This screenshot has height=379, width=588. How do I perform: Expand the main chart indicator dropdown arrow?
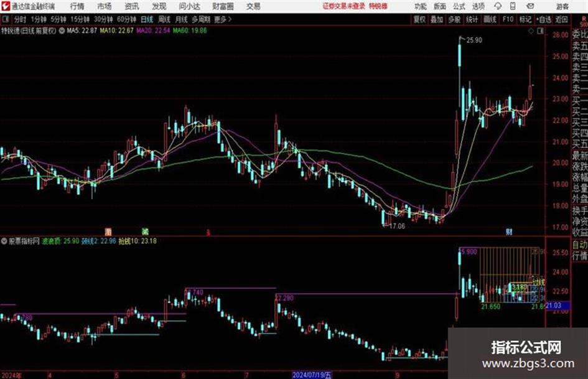(62, 30)
